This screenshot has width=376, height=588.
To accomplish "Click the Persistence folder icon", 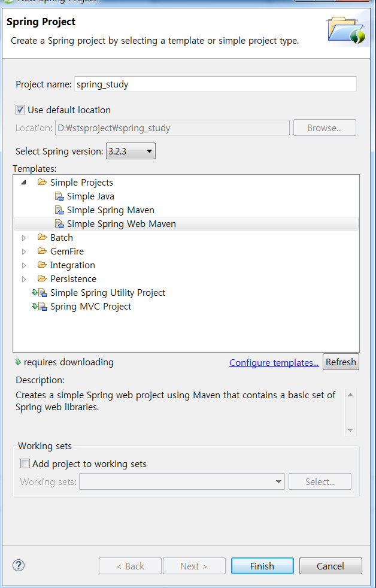I will [x=42, y=278].
